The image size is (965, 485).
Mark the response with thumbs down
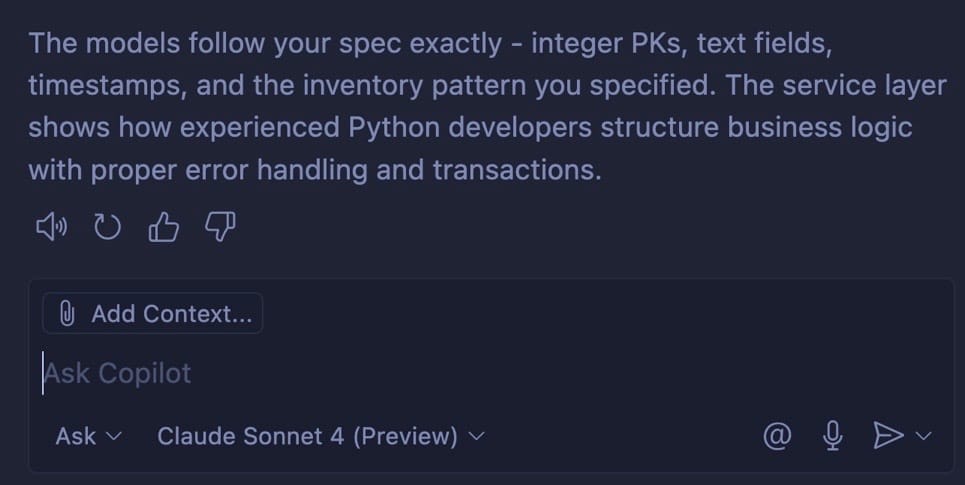pyautogui.click(x=219, y=229)
